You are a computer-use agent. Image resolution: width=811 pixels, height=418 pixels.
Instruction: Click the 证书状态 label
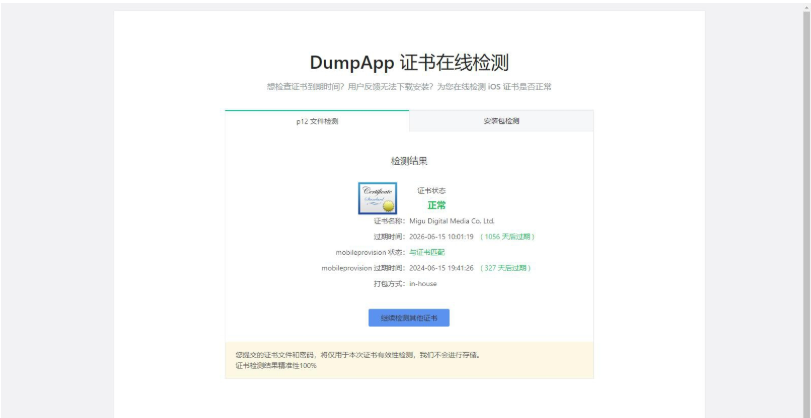[x=431, y=190]
